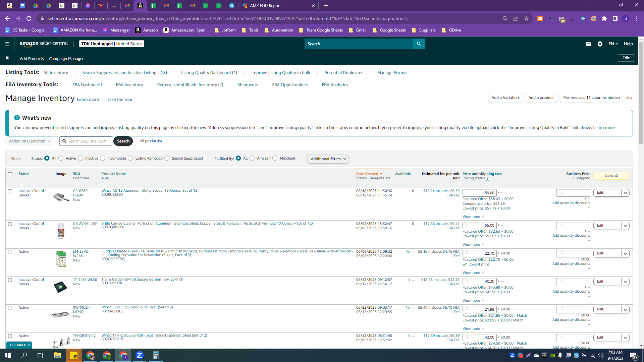This screenshot has width=644, height=362.
Task: Click the search magnifier button
Action: (x=419, y=44)
